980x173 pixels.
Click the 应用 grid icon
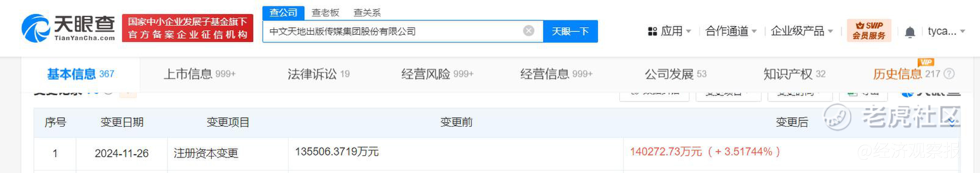tap(652, 31)
